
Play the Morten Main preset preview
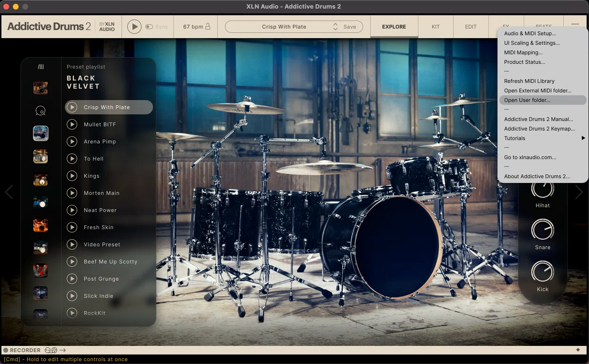(x=72, y=193)
